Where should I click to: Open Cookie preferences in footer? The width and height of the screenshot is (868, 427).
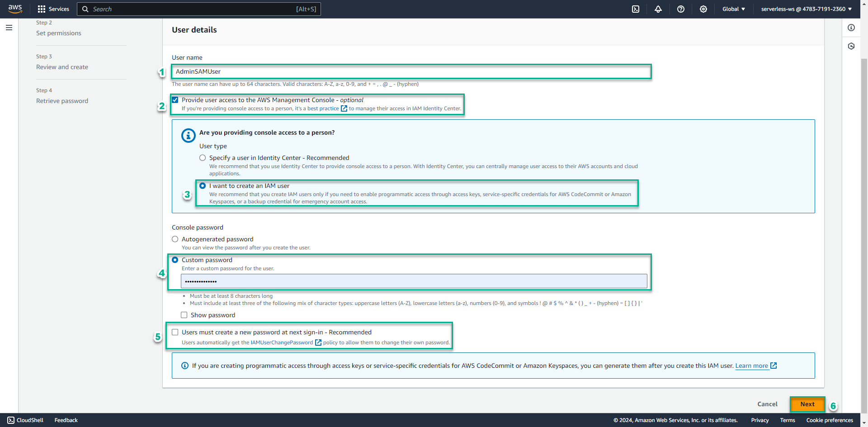click(830, 420)
